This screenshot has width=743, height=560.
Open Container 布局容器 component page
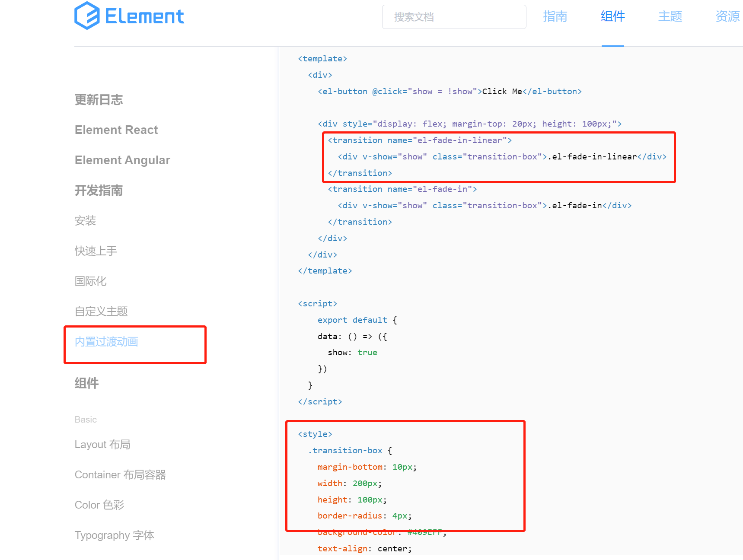[120, 475]
